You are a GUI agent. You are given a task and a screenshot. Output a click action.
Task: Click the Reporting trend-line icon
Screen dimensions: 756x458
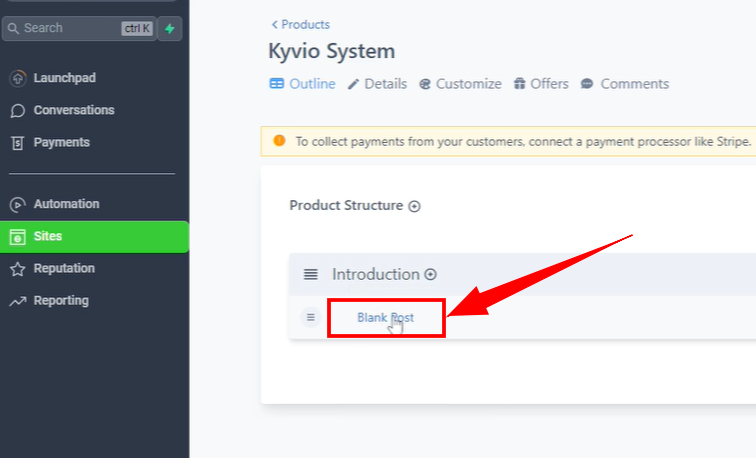pos(17,300)
